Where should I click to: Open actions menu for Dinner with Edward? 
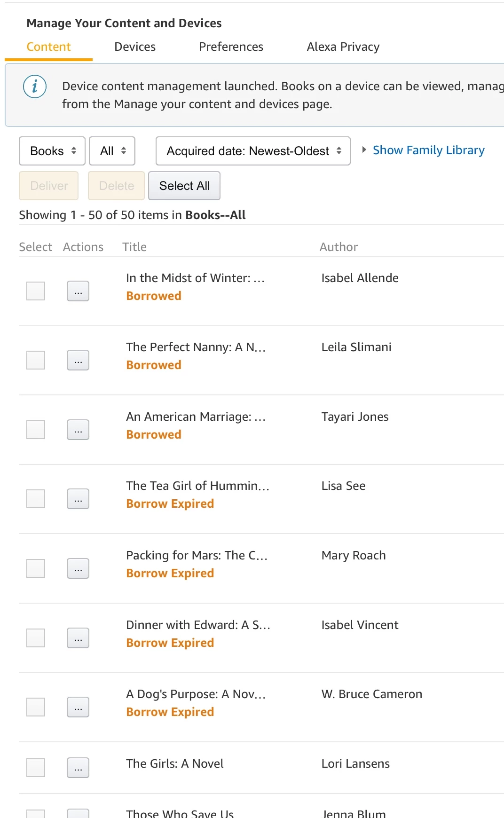78,638
